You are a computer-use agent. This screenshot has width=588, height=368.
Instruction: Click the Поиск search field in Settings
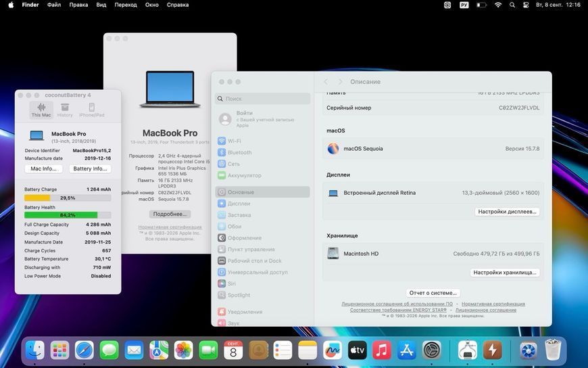click(262, 98)
